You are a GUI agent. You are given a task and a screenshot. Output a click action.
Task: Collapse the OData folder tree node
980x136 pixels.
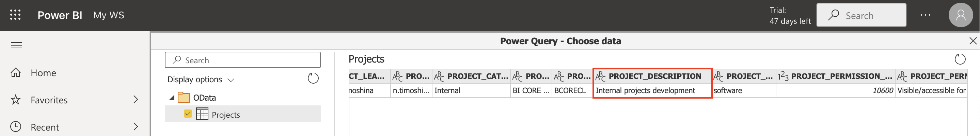[x=172, y=98]
